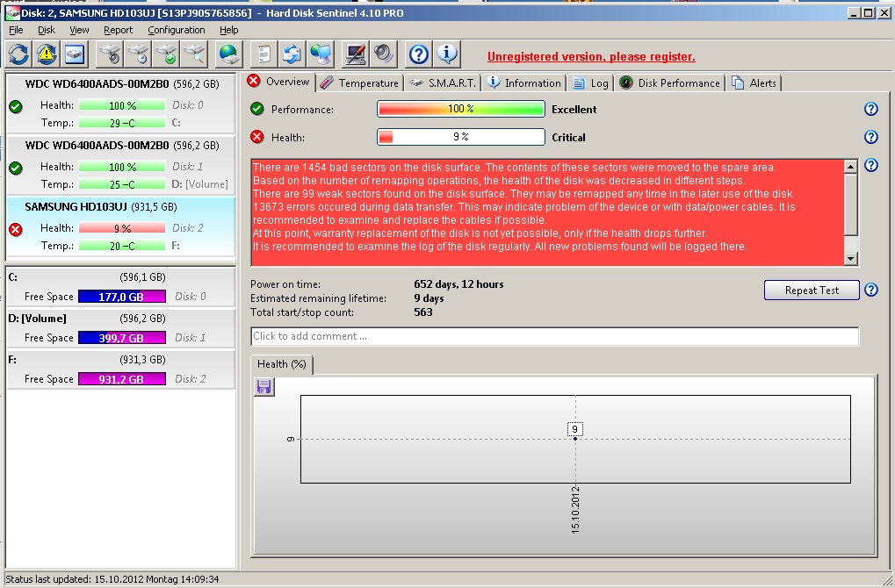
Task: Switch to the Log tab
Action: 591,83
